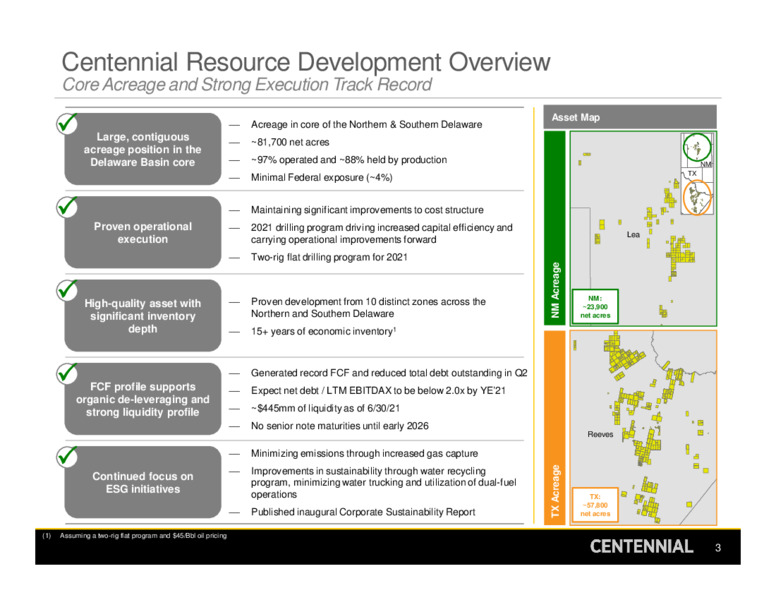Click the Reeves county label on map
776x600 pixels.
(x=600, y=434)
